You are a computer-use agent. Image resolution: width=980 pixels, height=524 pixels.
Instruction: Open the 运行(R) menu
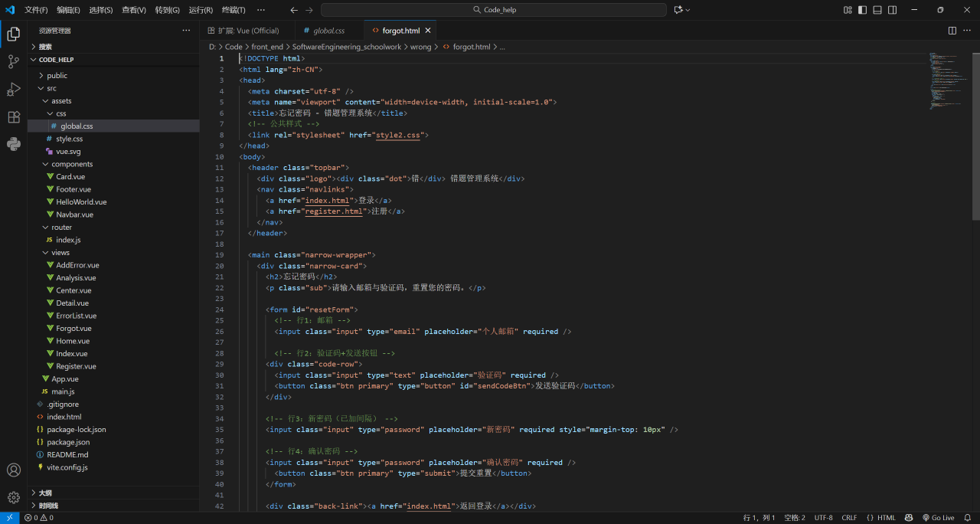coord(201,10)
